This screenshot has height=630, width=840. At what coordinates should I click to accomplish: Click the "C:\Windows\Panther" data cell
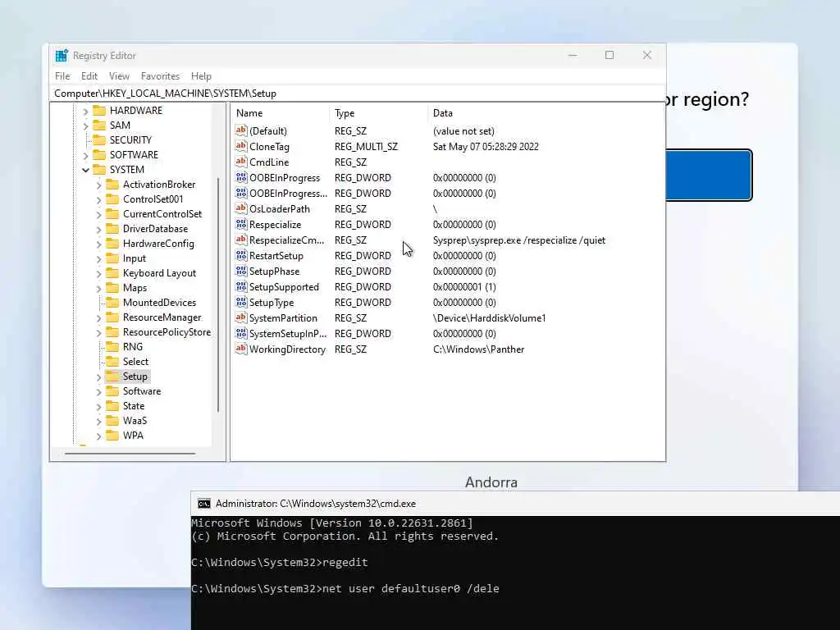(478, 349)
